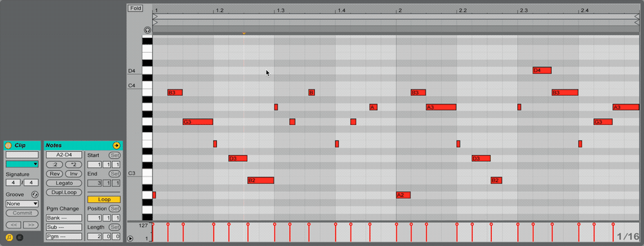Nudge clip backward with << button

click(13, 225)
